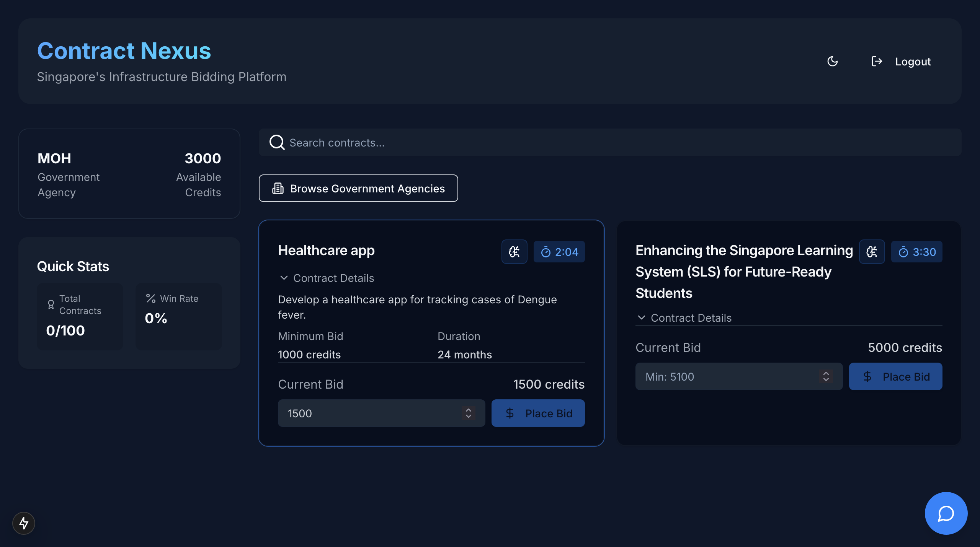980x547 pixels.
Task: Toggle dark mode with moon icon
Action: 833,61
